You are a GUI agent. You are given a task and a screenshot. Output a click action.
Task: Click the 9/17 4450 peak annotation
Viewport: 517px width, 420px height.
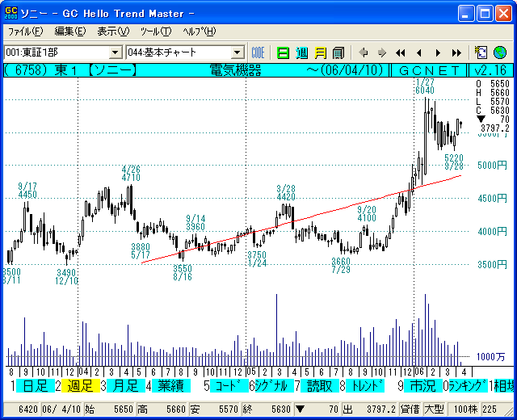point(27,191)
